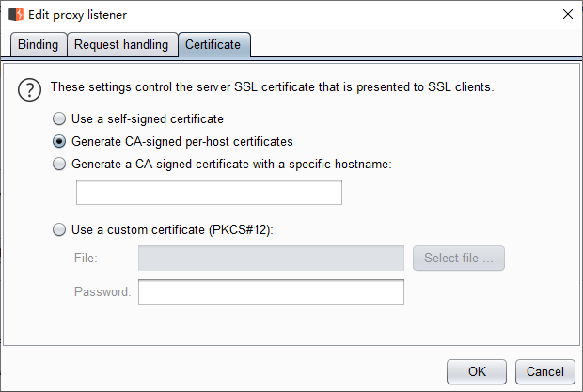This screenshot has width=583, height=392.
Task: Click the SSL certificate settings description text
Action: pyautogui.click(x=272, y=86)
